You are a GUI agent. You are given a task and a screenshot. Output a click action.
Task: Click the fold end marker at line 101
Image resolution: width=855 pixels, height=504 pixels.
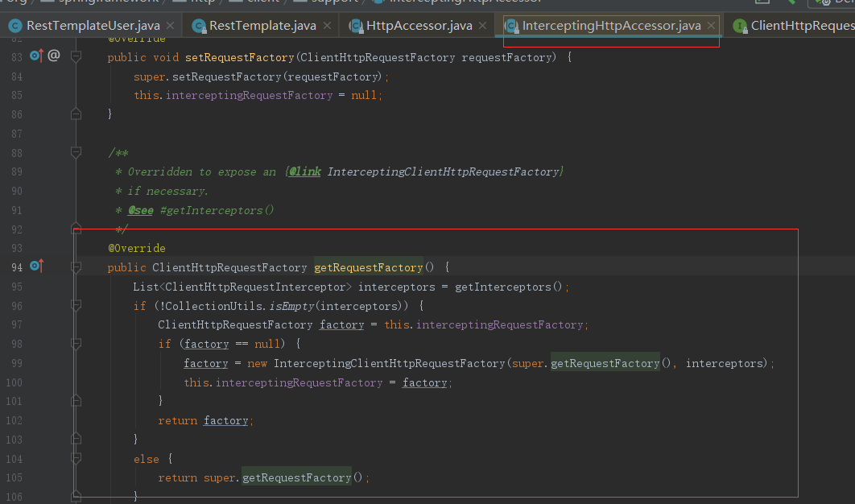76,401
